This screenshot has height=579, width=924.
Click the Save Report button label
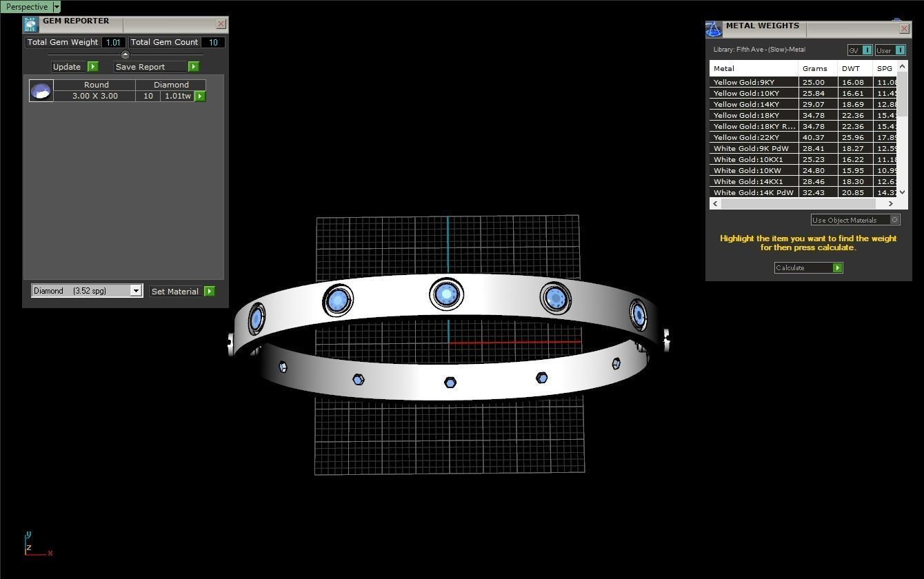[150, 67]
